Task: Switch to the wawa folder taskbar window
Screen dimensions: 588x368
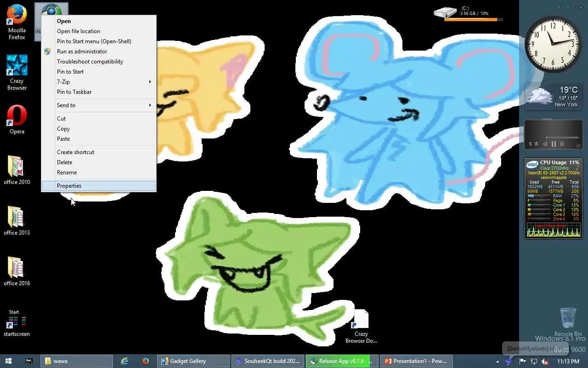Action: pos(77,361)
